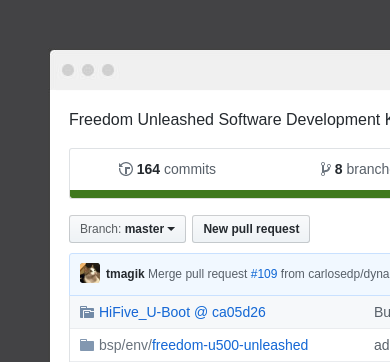Image resolution: width=390 pixels, height=362 pixels.
Task: Click the New pull request button
Action: (x=251, y=229)
